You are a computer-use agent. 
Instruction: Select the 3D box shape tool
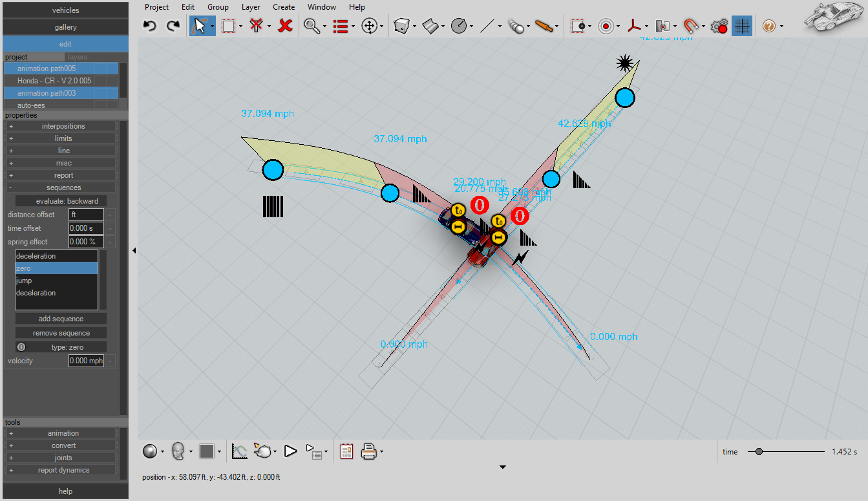tap(401, 26)
